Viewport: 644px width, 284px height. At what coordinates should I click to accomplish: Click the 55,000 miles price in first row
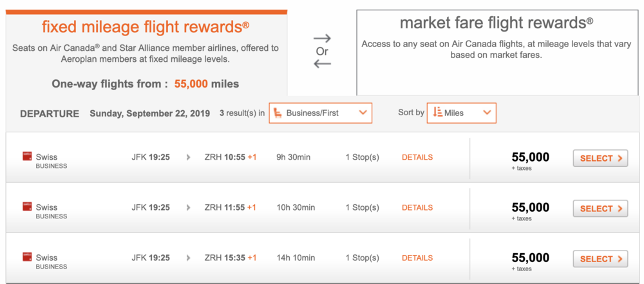coord(530,156)
